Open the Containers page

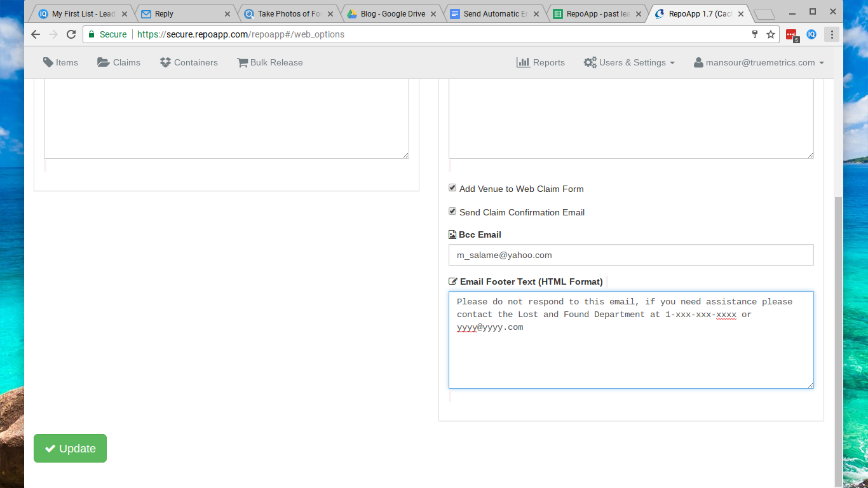(189, 62)
